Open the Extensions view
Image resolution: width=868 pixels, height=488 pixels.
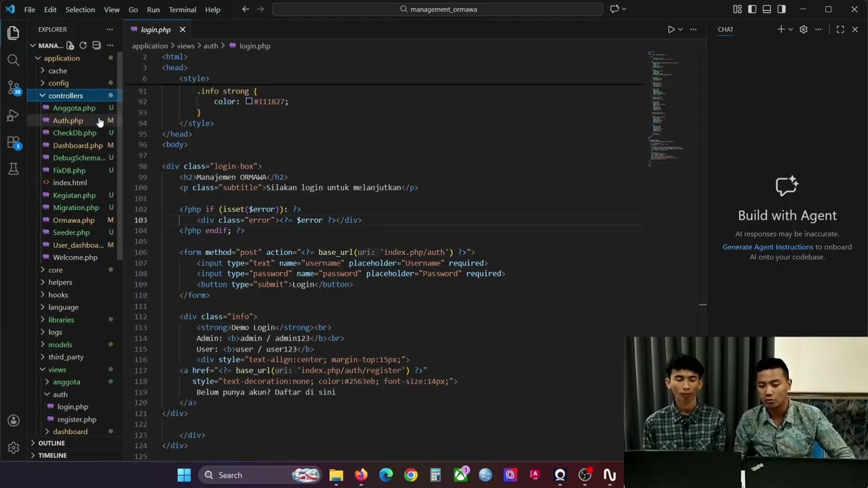13,142
